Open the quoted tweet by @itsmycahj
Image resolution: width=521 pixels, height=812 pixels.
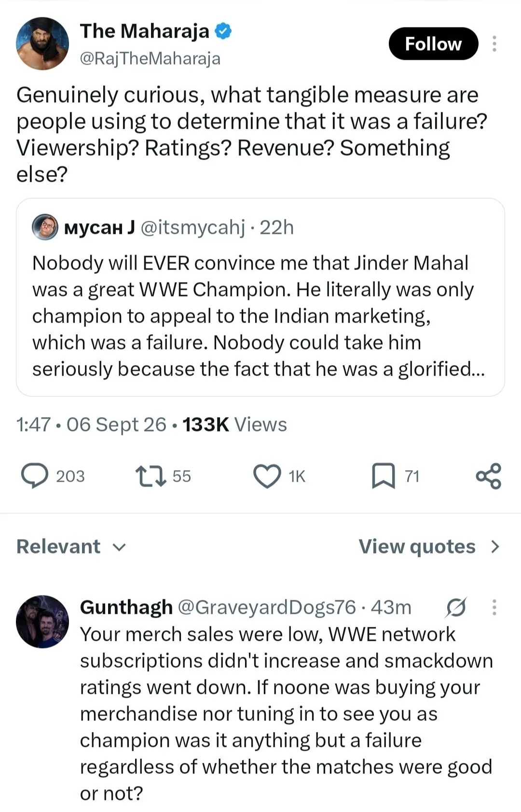[x=260, y=297]
